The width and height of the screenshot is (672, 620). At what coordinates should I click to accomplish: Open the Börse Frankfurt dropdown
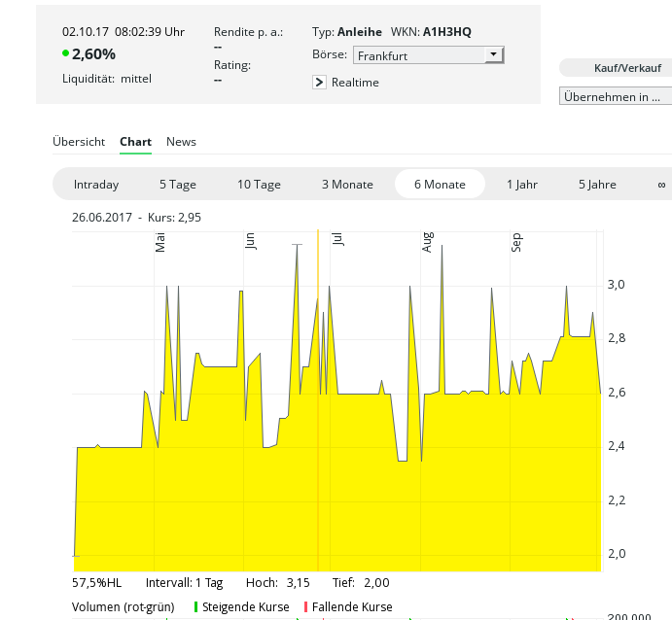(428, 55)
